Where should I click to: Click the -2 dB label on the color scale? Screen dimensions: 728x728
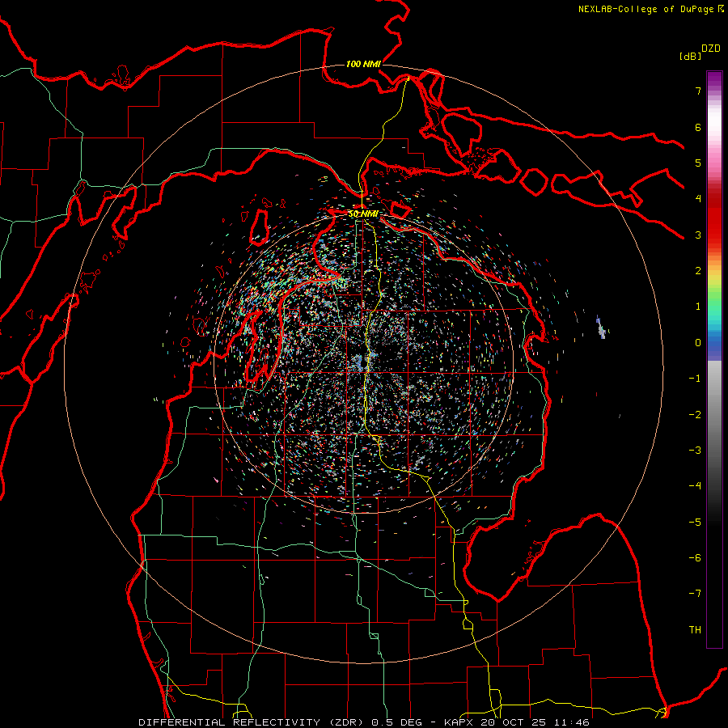695,415
